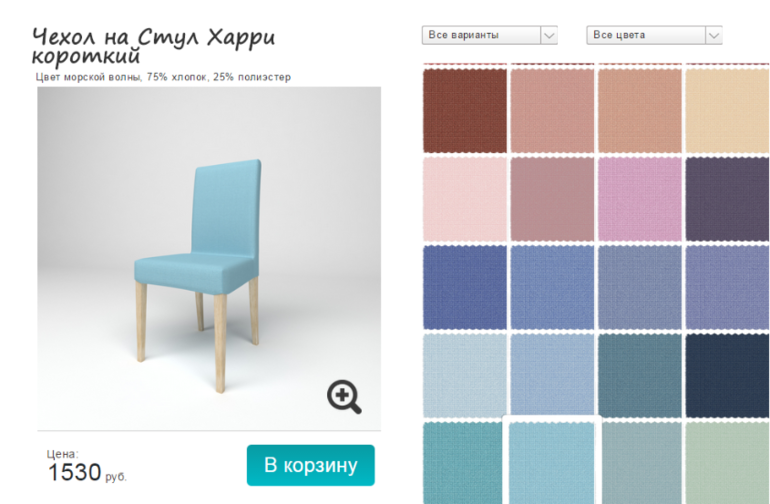Select the dark navy fabric swatch
The width and height of the screenshot is (770, 504).
(727, 376)
